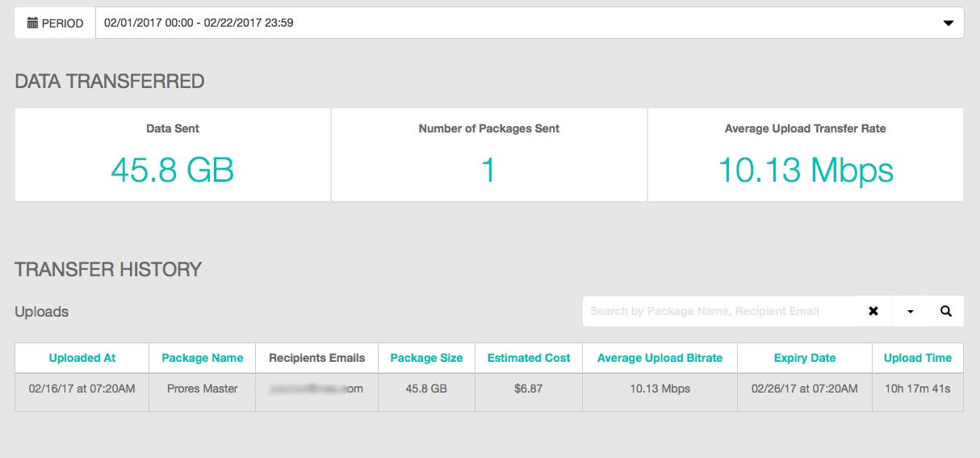The image size is (980, 458).
Task: Sort by Average Upload Bitrate column
Action: (660, 358)
